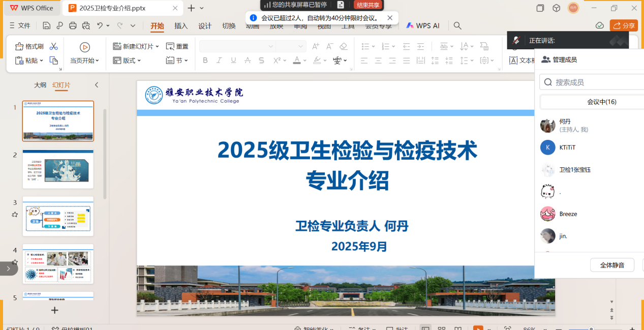This screenshot has height=330, width=644.
Task: Open the 文件 menu
Action: pos(20,25)
